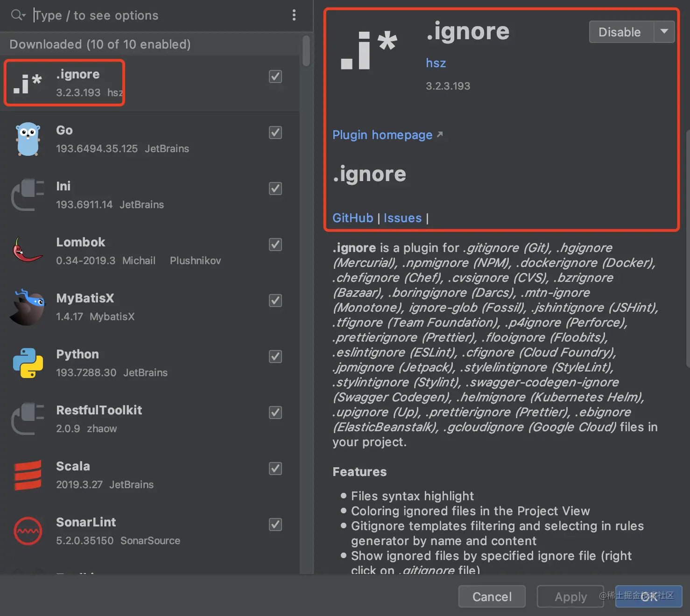
Task: Uncheck the Go plugin checkbox
Action: click(x=275, y=133)
